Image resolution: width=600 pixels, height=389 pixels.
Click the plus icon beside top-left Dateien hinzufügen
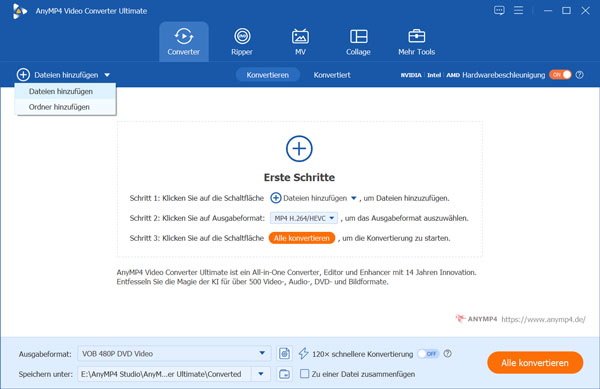[23, 75]
